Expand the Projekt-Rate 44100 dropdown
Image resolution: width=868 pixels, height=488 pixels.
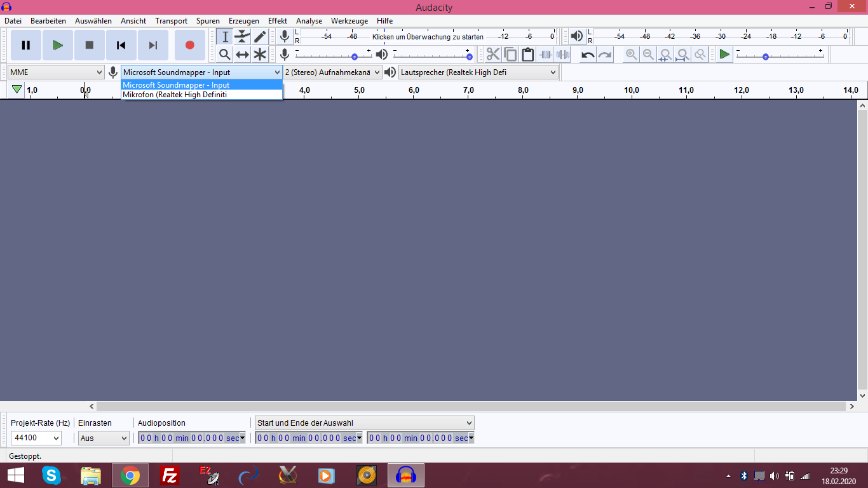pos(36,438)
